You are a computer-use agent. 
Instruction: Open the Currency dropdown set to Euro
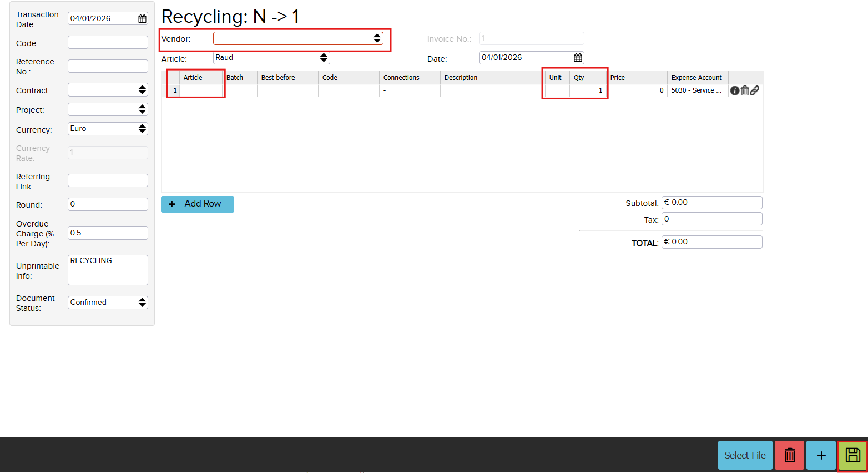[108, 129]
